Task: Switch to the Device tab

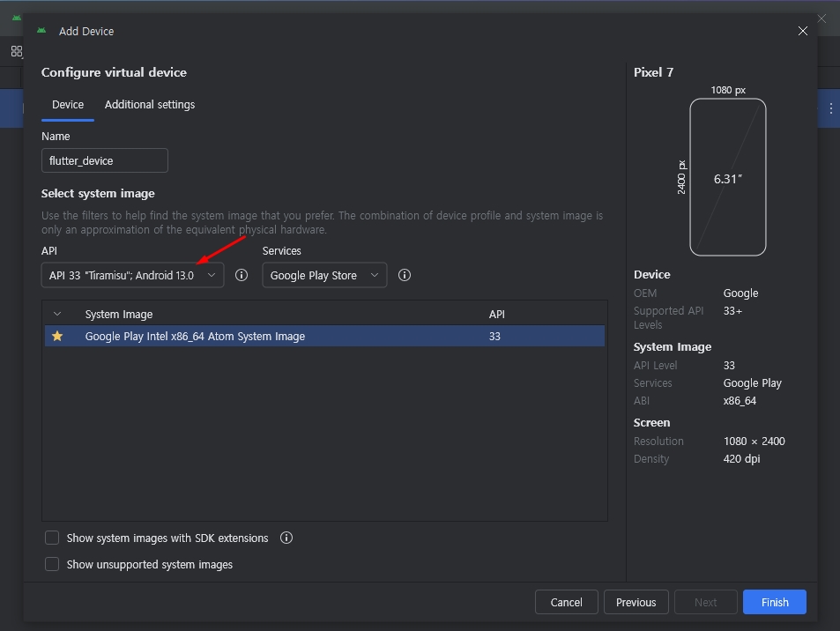Action: (x=68, y=105)
